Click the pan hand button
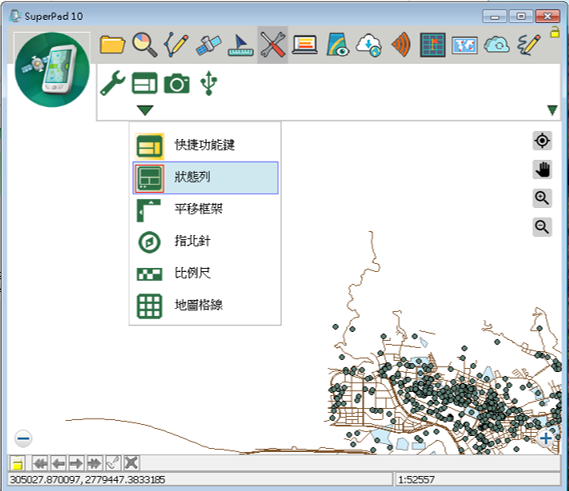The width and height of the screenshot is (569, 491). pos(542,169)
